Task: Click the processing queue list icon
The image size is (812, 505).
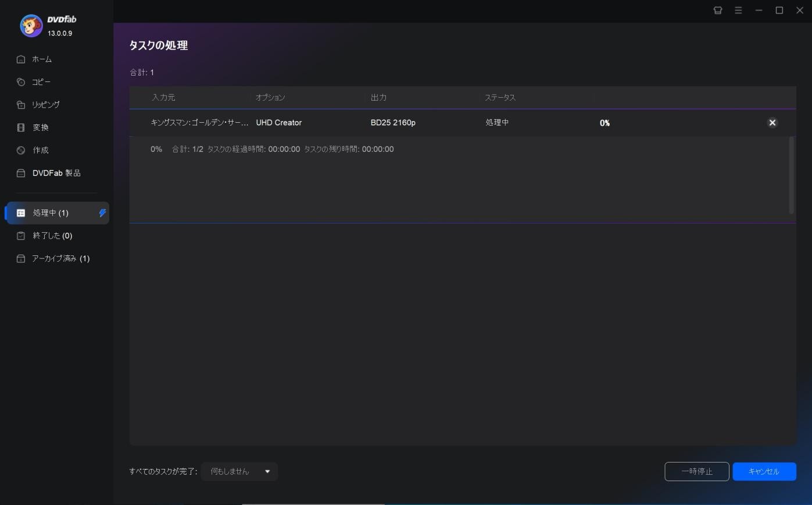Action: click(x=21, y=213)
